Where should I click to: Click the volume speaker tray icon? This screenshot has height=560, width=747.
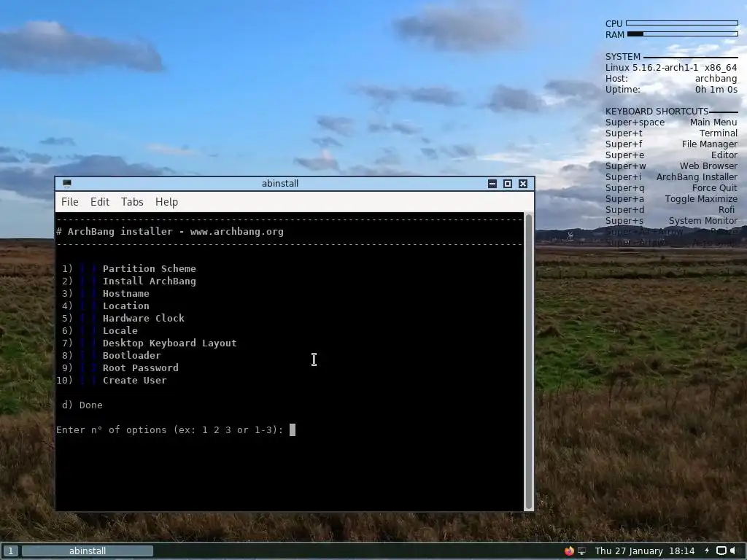(734, 551)
